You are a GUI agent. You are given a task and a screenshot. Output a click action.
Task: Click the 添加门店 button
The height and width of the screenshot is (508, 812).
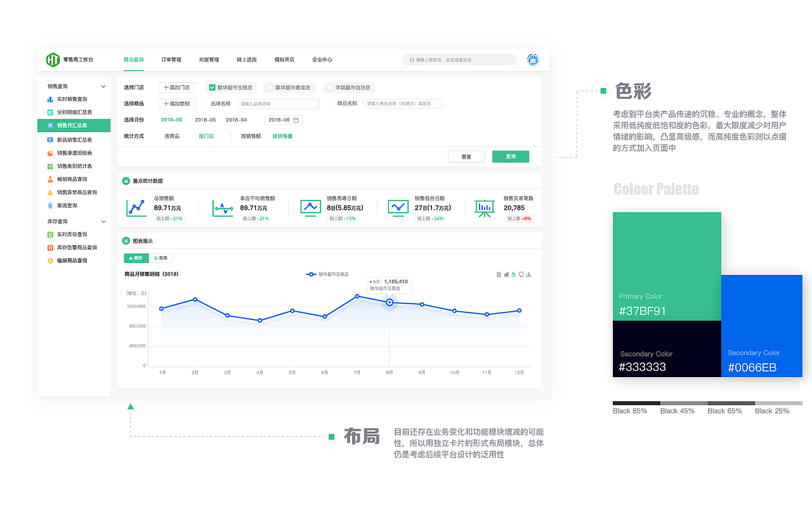point(177,88)
